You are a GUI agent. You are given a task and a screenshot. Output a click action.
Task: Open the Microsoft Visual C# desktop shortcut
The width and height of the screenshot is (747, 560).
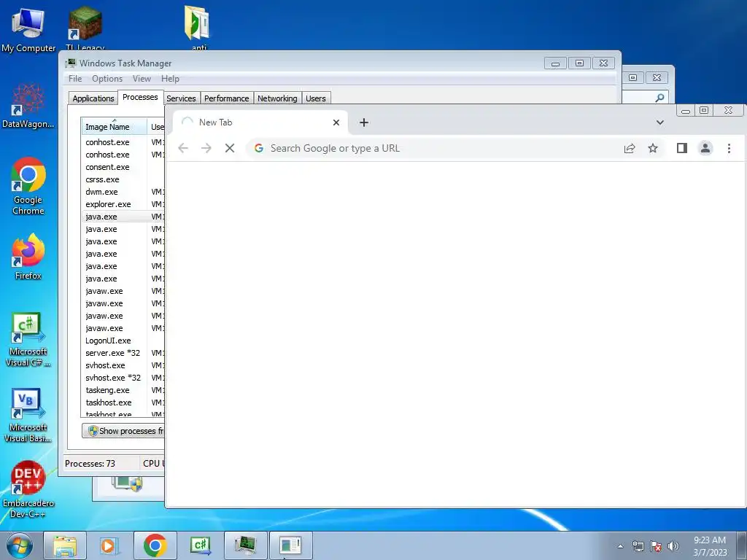click(x=28, y=339)
